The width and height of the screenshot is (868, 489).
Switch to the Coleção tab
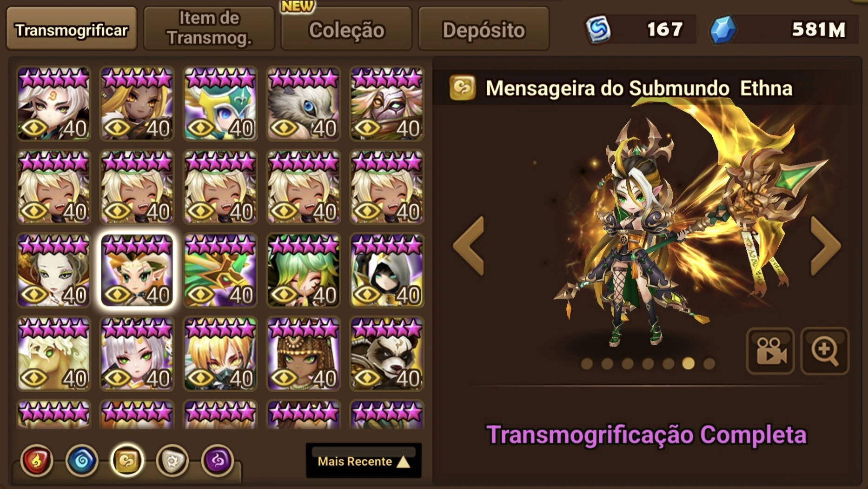pos(346,30)
